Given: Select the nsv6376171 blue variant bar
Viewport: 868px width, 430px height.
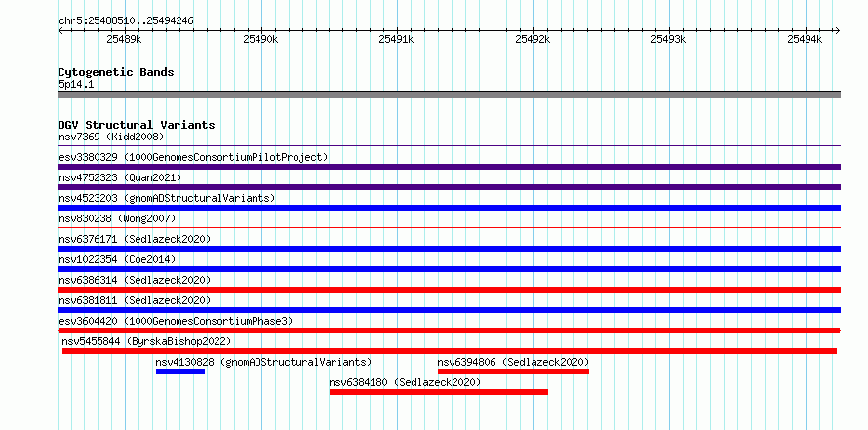Looking at the screenshot, I should [x=449, y=249].
